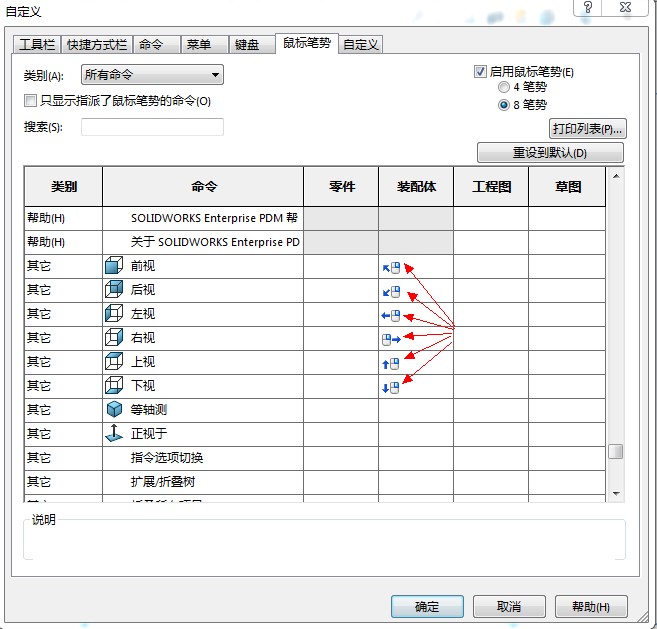Open the 鼠标笔势 tab
Viewport: 657px width, 629px height.
pyautogui.click(x=307, y=43)
